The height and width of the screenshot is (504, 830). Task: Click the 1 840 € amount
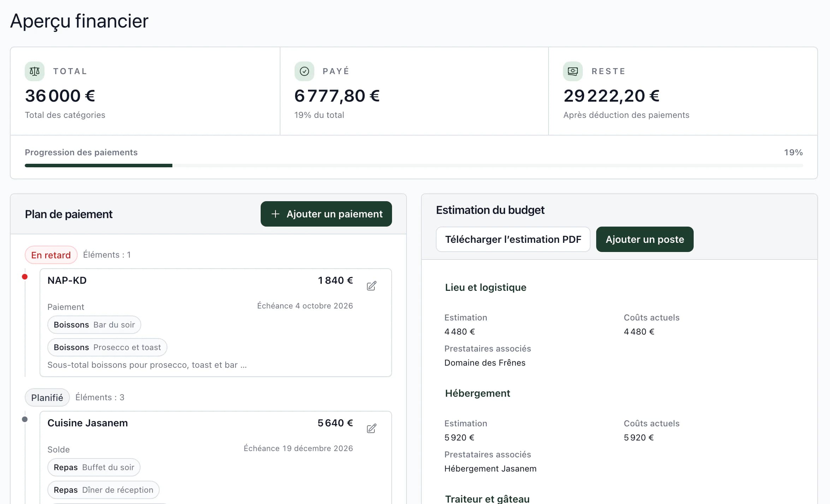[336, 280]
